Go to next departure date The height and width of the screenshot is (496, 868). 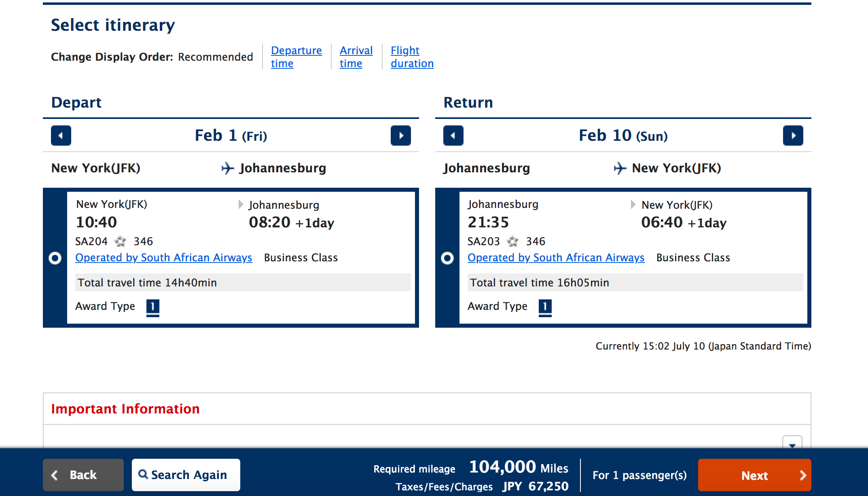tap(400, 136)
